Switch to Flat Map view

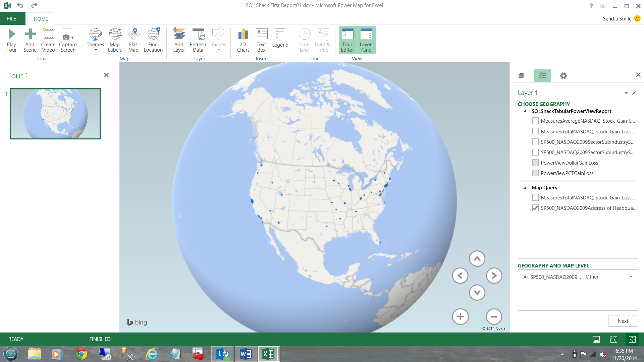coord(133,40)
